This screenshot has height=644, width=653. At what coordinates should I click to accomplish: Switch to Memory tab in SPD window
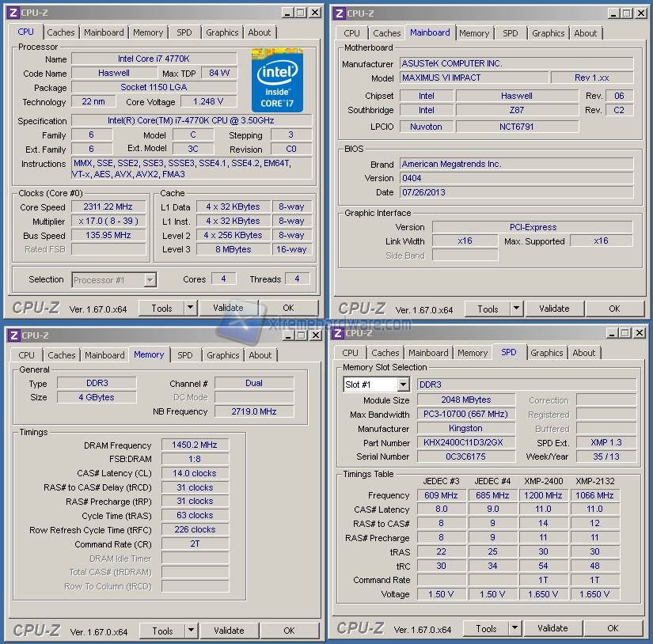(473, 353)
